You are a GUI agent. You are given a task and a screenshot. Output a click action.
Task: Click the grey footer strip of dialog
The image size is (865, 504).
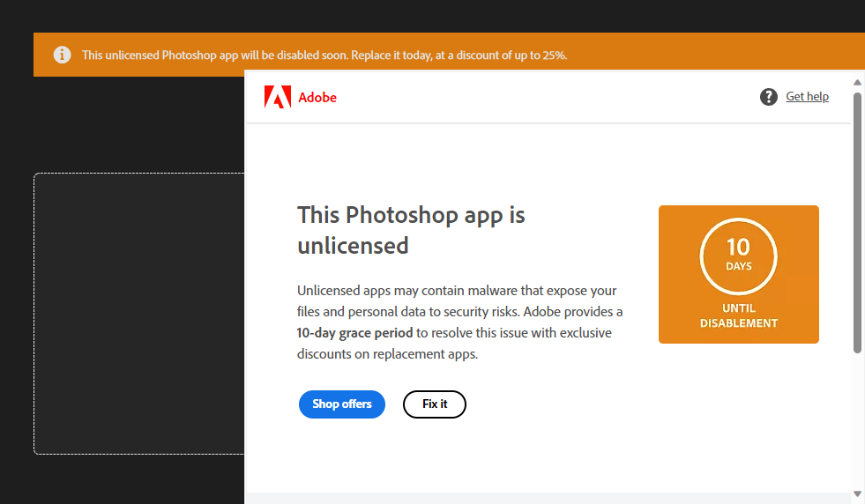tap(547, 498)
